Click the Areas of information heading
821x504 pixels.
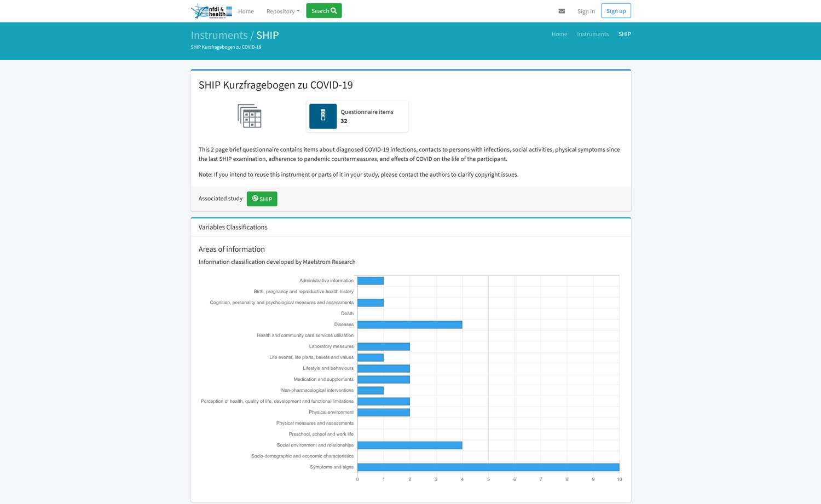coord(232,249)
